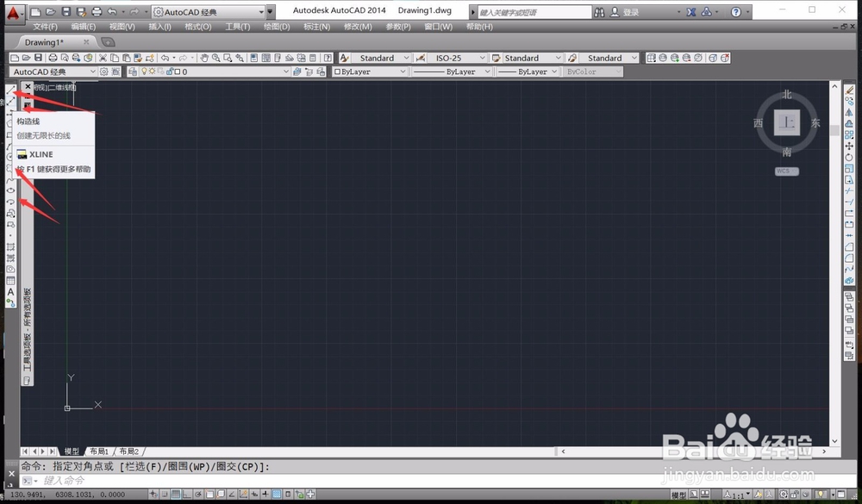Screen dimensions: 862x504
Task: Toggle Ortho Mode in status bar
Action: click(187, 495)
